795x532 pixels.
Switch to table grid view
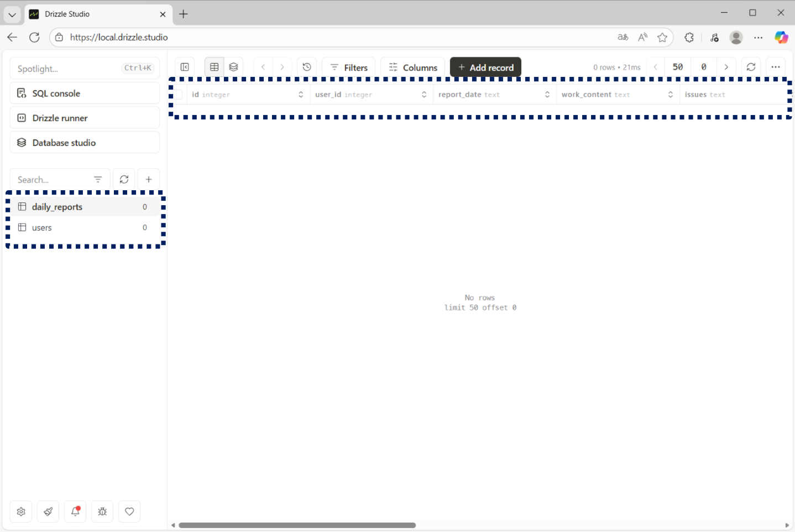pyautogui.click(x=215, y=67)
